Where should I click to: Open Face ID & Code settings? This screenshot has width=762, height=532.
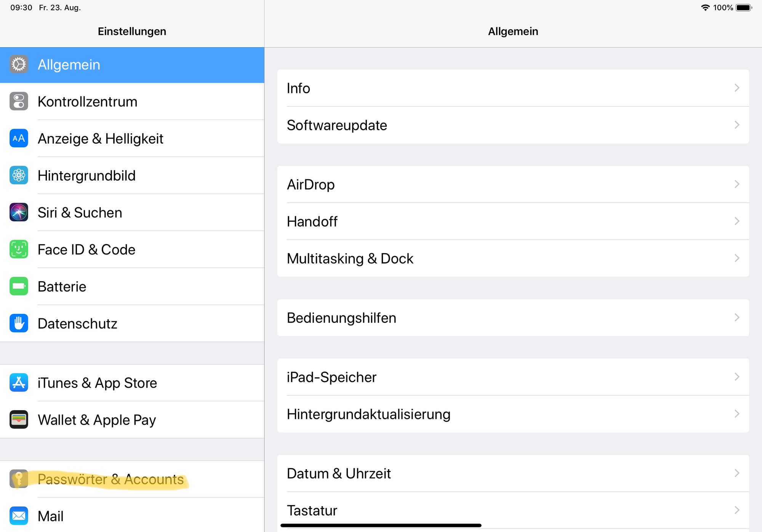coord(132,249)
